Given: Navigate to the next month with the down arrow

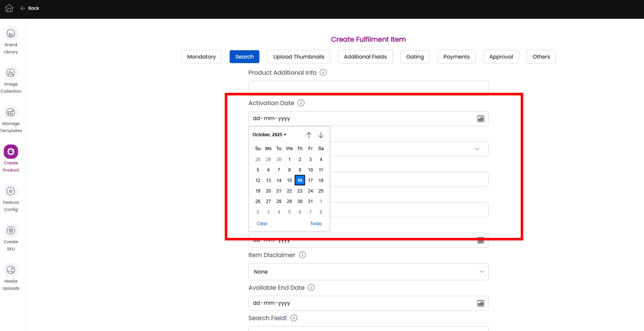Looking at the screenshot, I should coord(321,135).
